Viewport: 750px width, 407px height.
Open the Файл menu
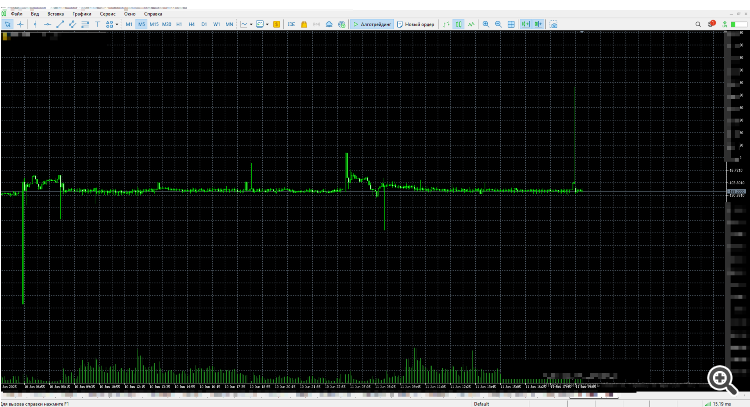point(17,14)
